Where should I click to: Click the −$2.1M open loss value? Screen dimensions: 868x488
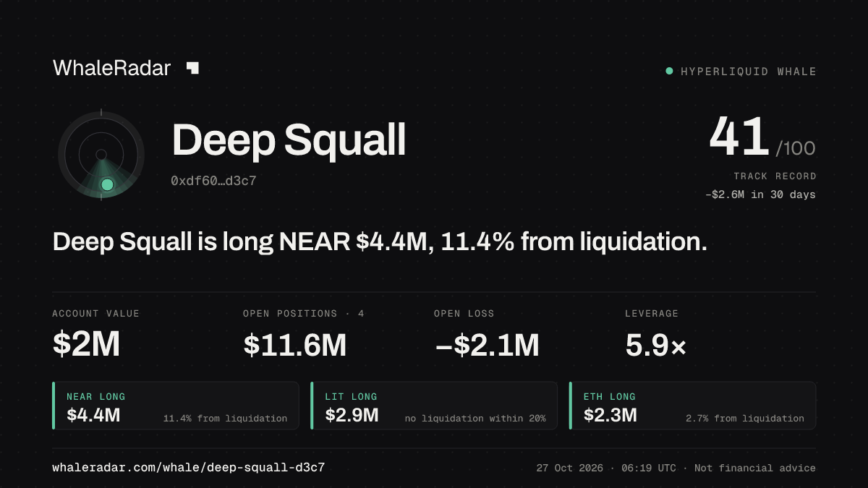pos(487,345)
